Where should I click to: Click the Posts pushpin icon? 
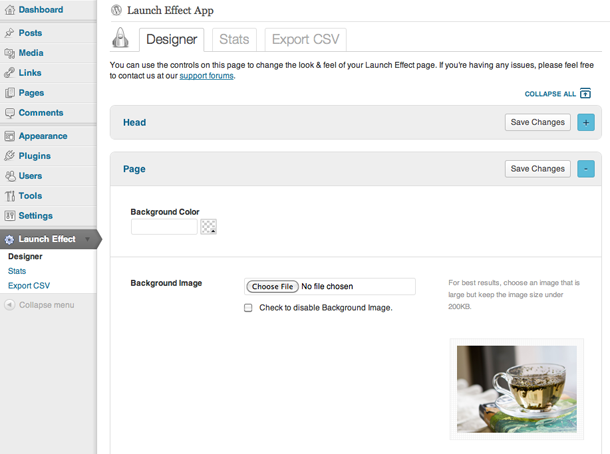coord(10,33)
